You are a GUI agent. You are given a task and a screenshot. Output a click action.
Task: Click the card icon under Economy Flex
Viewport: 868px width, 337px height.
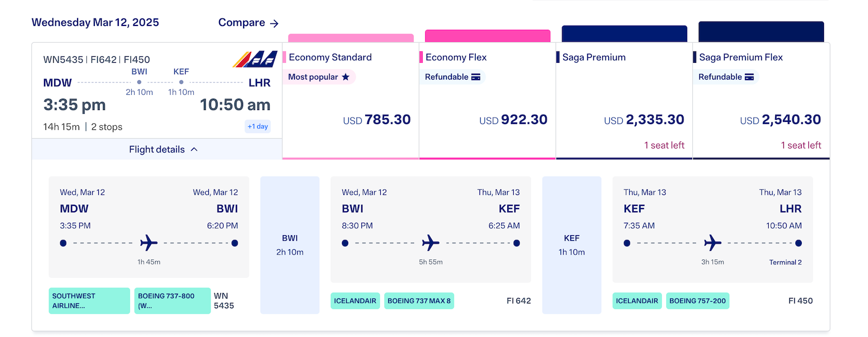(x=476, y=77)
